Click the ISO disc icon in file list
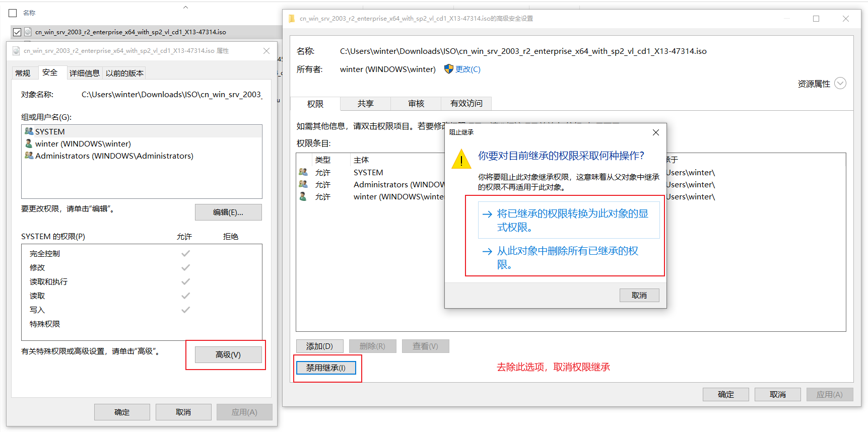868x432 pixels. (28, 32)
